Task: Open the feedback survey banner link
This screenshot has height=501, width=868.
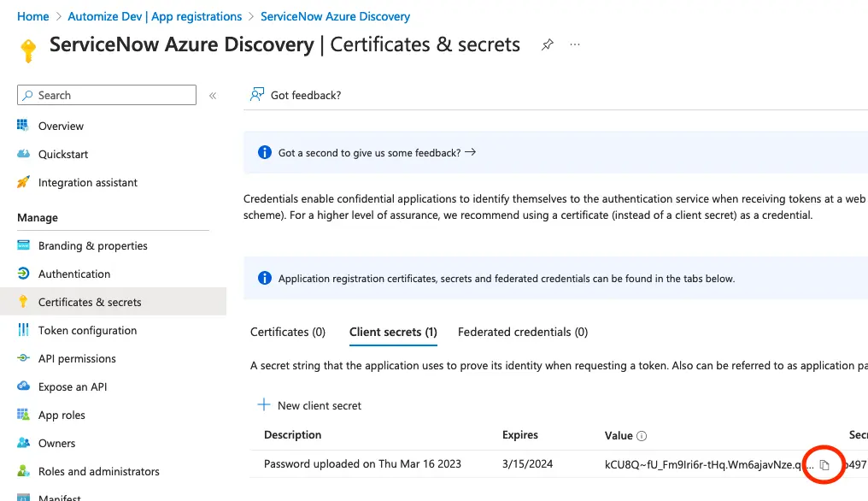Action: point(376,152)
